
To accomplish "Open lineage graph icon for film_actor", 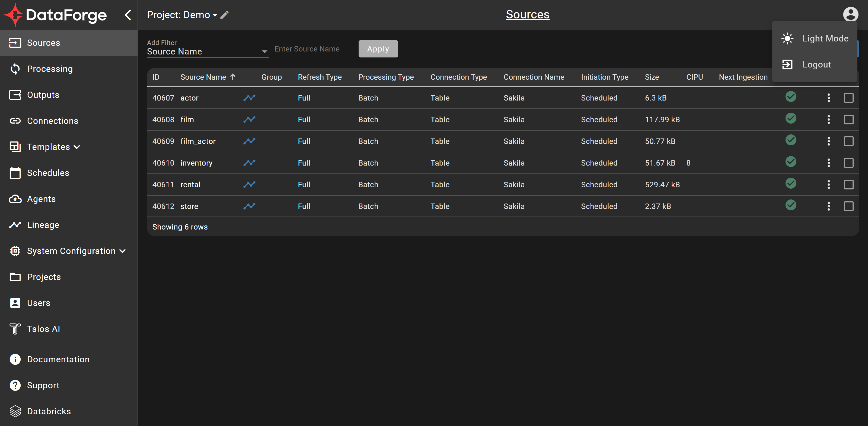I will pos(249,141).
